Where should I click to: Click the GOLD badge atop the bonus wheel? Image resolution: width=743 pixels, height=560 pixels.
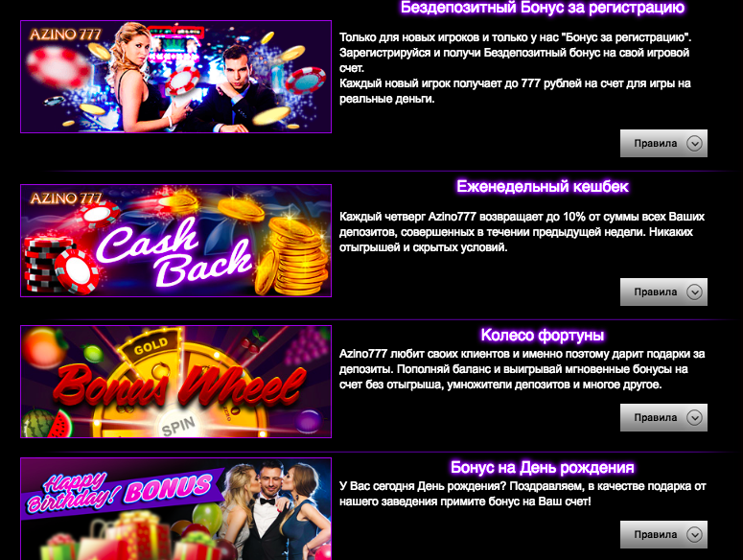click(x=151, y=346)
